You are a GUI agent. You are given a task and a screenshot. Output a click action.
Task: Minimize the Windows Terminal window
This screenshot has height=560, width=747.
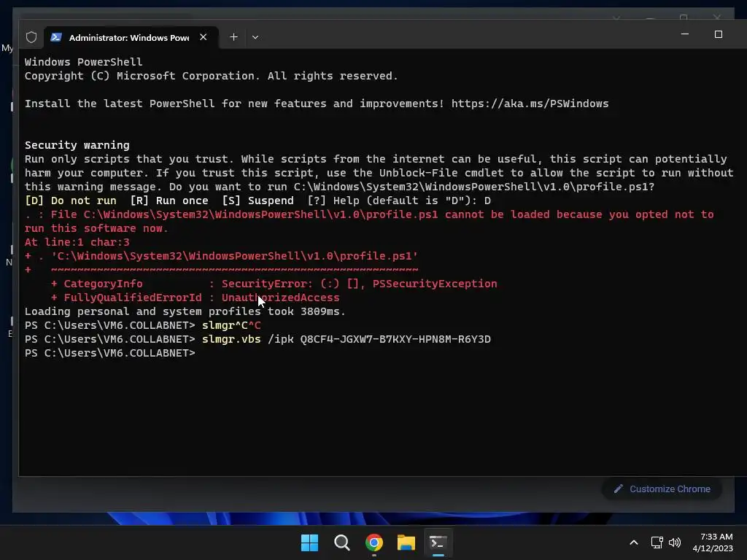pyautogui.click(x=685, y=34)
